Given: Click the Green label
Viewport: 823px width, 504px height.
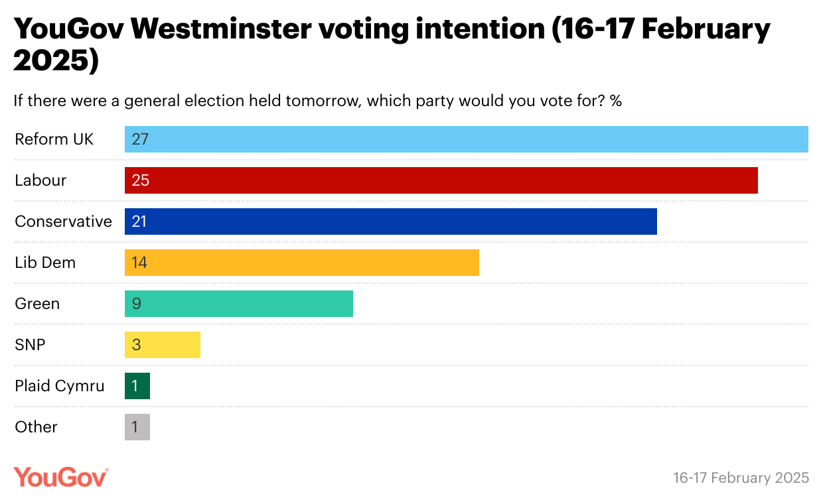Looking at the screenshot, I should coord(37,304).
